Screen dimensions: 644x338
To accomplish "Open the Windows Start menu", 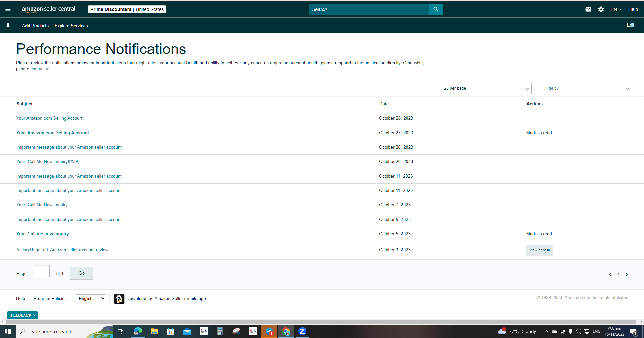I will [x=8, y=332].
